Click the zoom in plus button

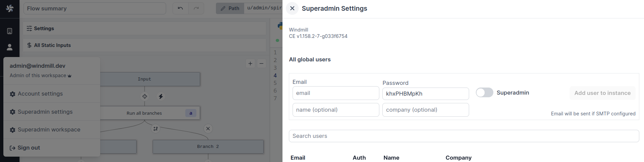[x=250, y=63]
